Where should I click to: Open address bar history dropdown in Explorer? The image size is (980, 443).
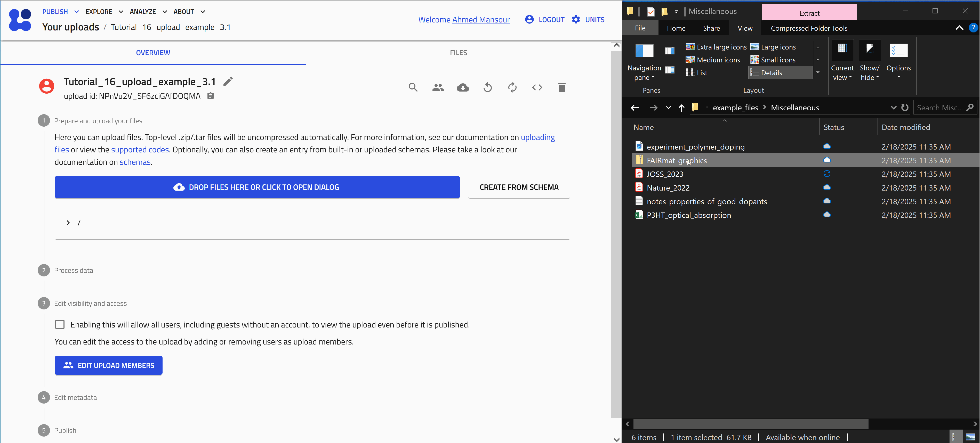tap(893, 108)
